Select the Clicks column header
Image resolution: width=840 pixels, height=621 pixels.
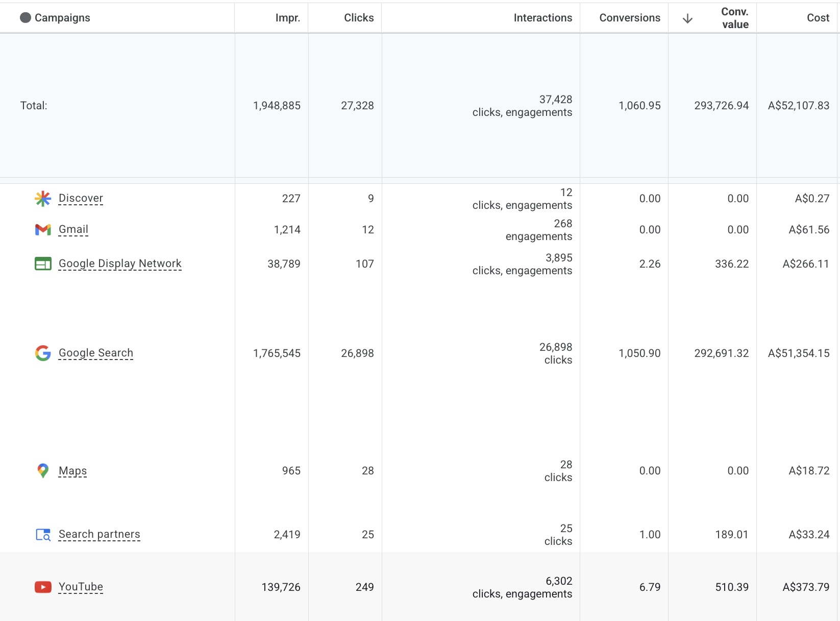click(358, 18)
